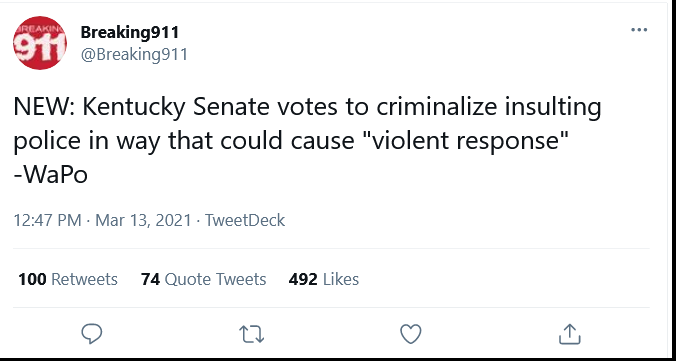
Task: Click the Breaking911 display name
Action: coord(129,32)
